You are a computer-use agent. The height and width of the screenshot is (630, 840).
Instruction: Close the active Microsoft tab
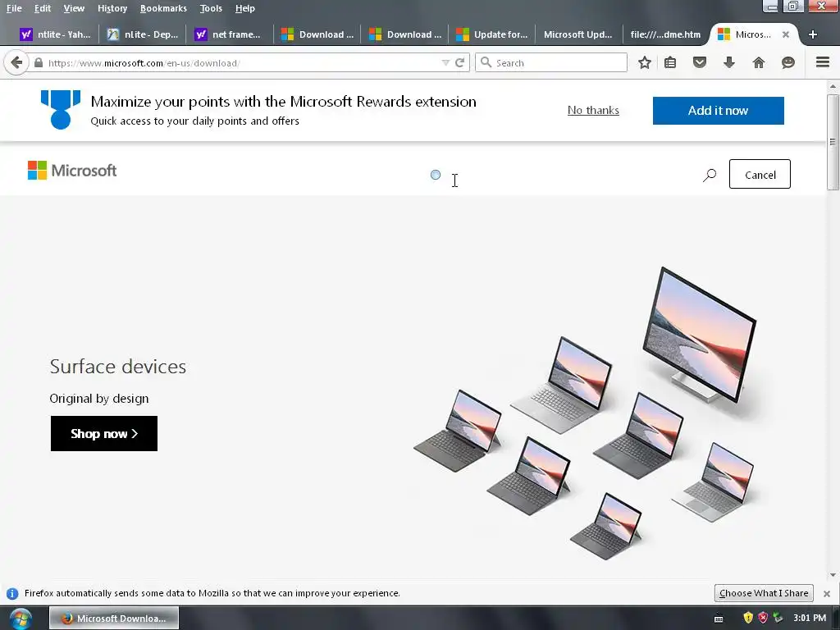point(785,34)
